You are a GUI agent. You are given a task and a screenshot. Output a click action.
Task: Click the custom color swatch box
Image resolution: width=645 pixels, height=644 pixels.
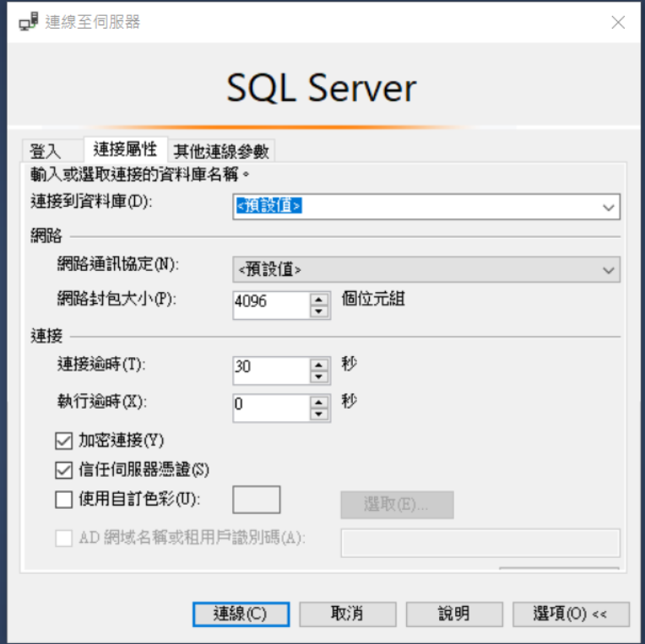pyautogui.click(x=257, y=500)
